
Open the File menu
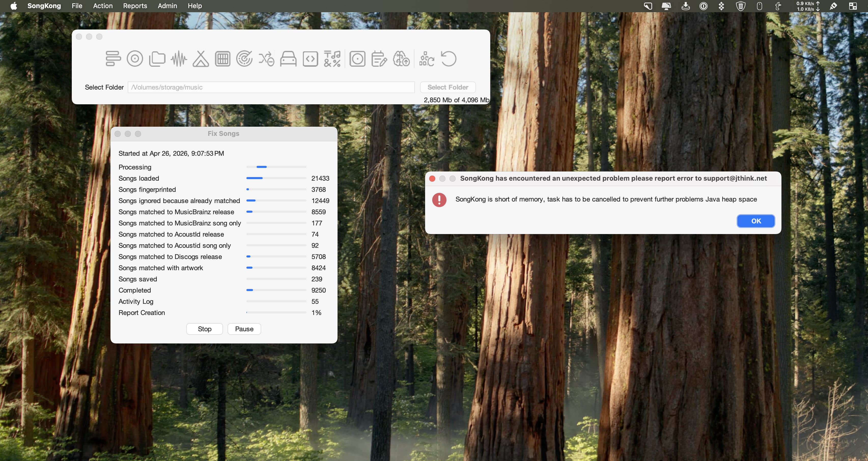[77, 6]
